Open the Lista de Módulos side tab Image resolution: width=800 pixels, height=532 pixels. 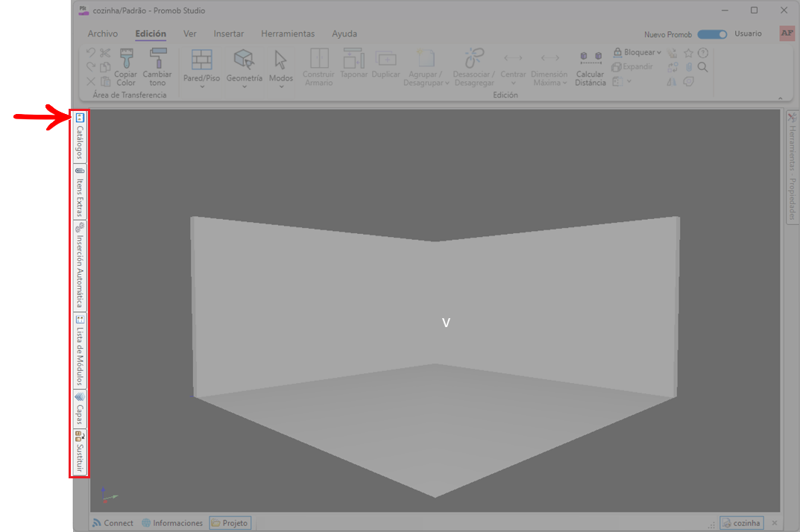point(80,351)
